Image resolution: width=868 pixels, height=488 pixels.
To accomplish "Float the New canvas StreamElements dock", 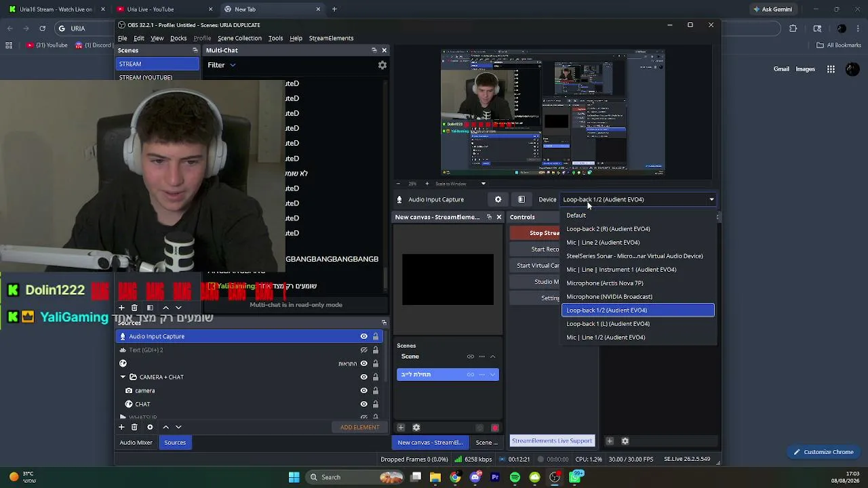I will (x=489, y=217).
